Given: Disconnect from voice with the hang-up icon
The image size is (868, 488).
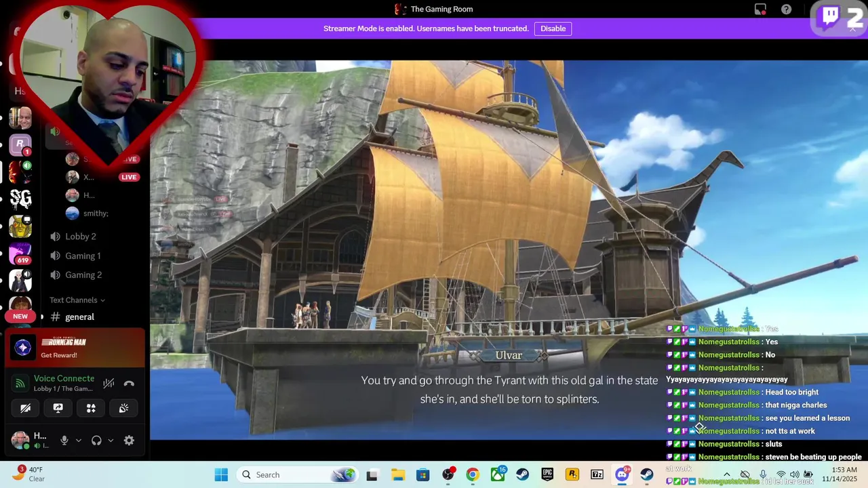Looking at the screenshot, I should coord(129,384).
